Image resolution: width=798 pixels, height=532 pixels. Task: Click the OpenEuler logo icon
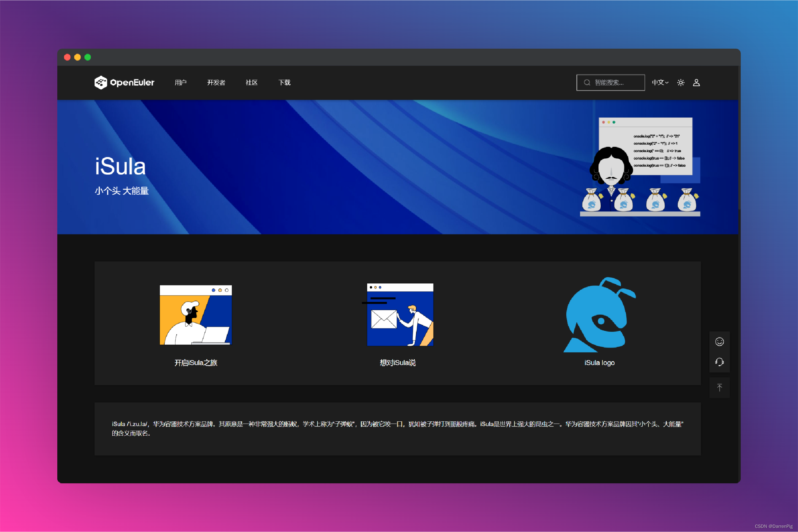pos(101,82)
